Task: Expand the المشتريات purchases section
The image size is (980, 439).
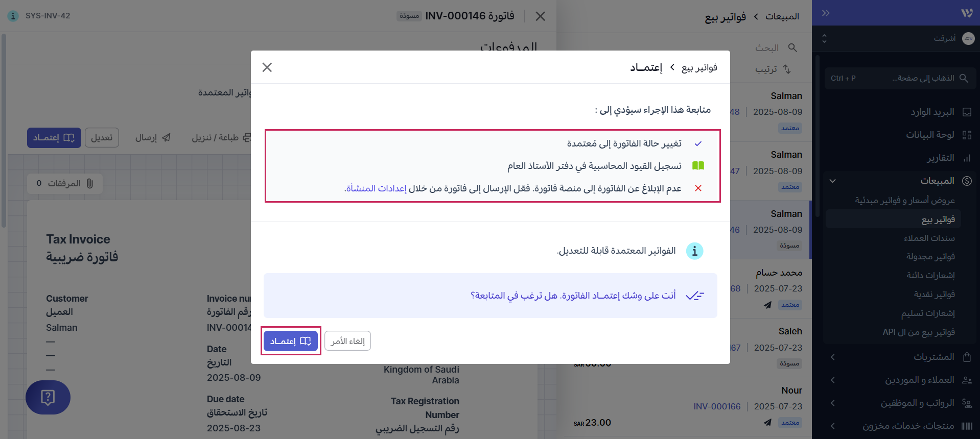Action: click(x=832, y=357)
